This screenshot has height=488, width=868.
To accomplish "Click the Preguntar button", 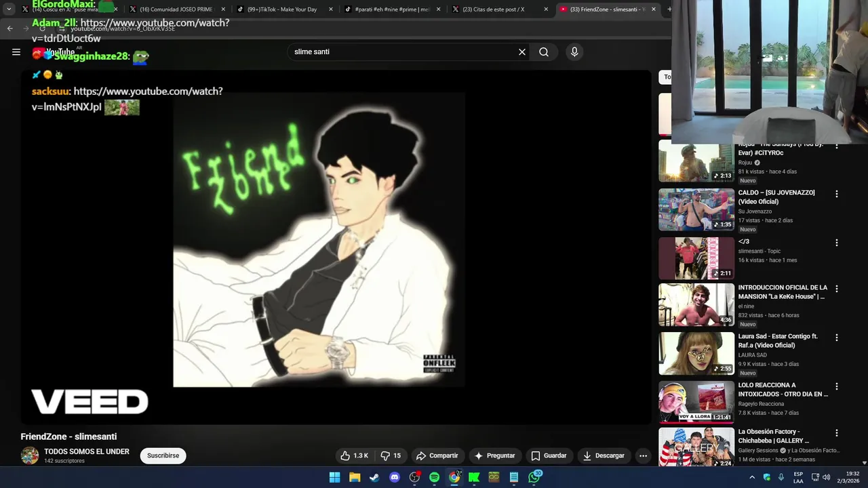I will pos(495,455).
